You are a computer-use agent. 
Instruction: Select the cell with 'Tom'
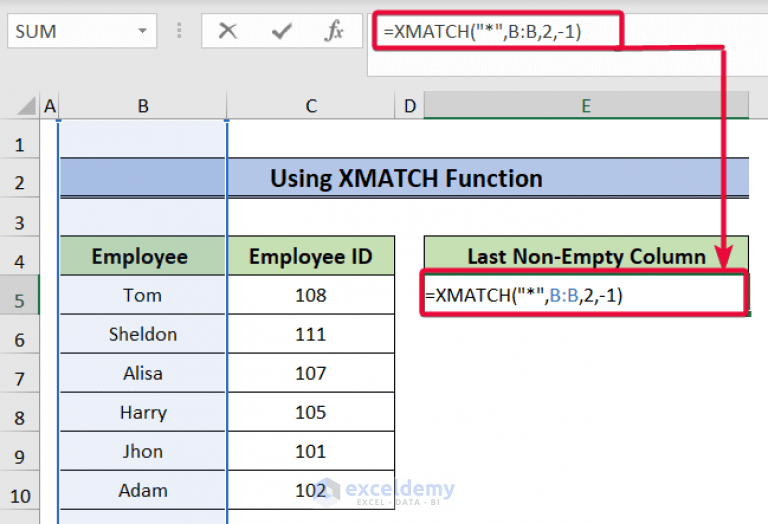143,295
